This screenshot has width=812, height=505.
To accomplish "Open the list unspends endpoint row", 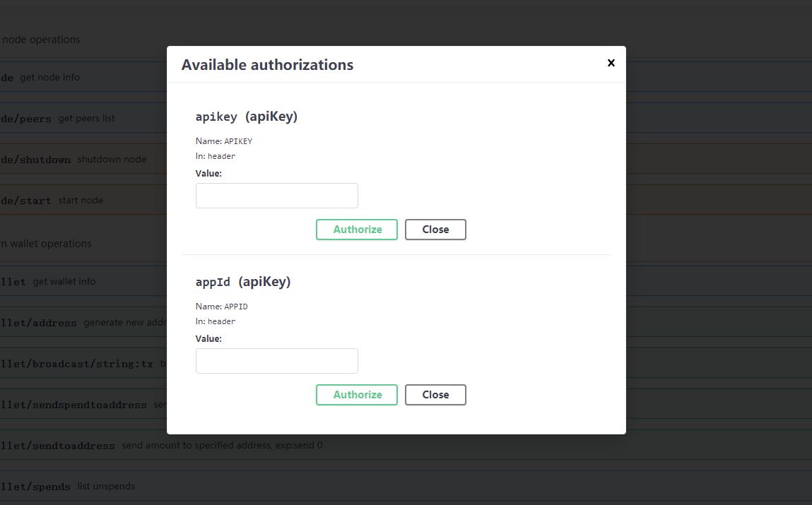I will pos(406,485).
